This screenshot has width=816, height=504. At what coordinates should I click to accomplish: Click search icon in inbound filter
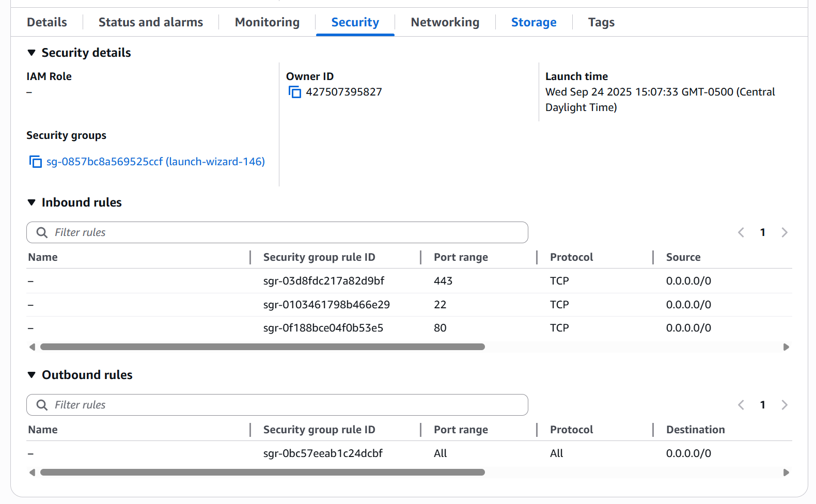[42, 233]
